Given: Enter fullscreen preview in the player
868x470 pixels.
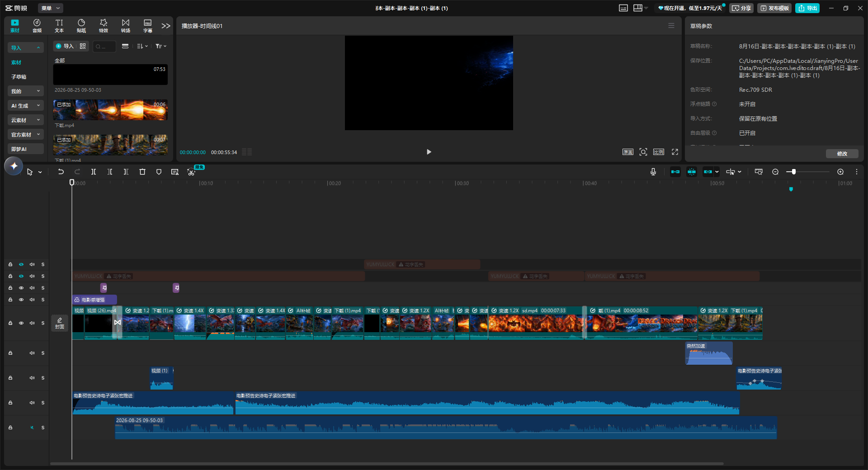Looking at the screenshot, I should click(x=675, y=152).
